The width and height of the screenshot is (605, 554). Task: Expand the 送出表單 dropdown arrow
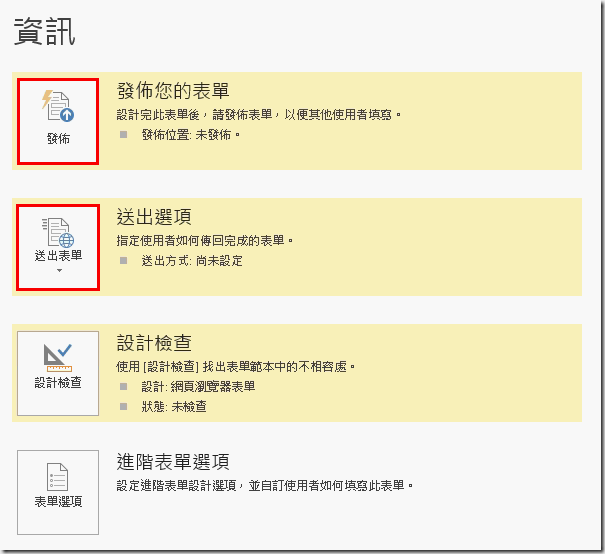pos(58,271)
